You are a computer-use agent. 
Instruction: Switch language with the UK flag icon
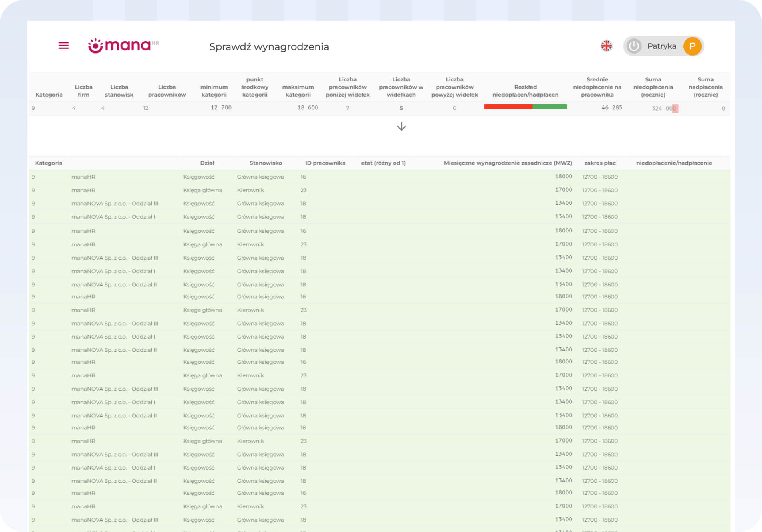pos(606,46)
